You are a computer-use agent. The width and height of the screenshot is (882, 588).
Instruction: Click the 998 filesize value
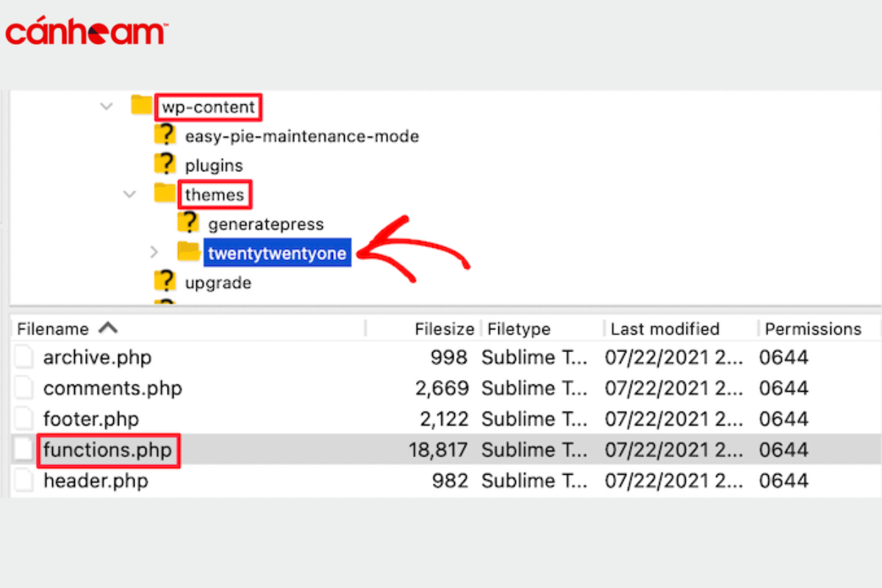(448, 358)
